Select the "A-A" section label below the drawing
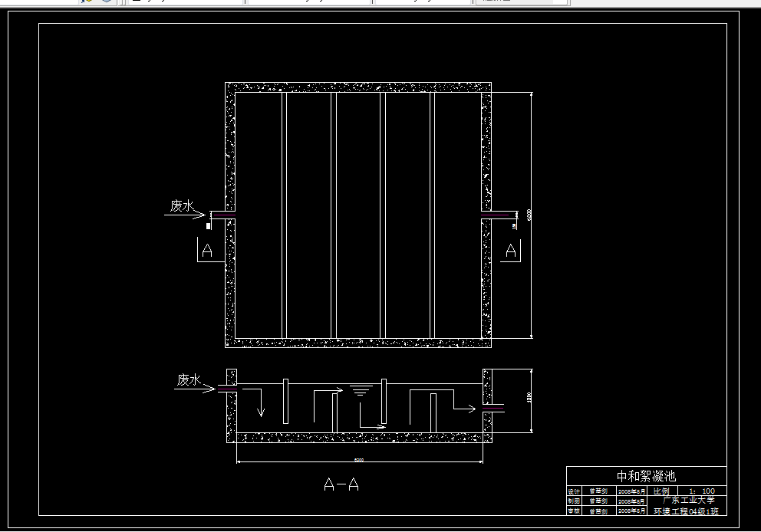Screen dimensions: 761x532 point(341,484)
